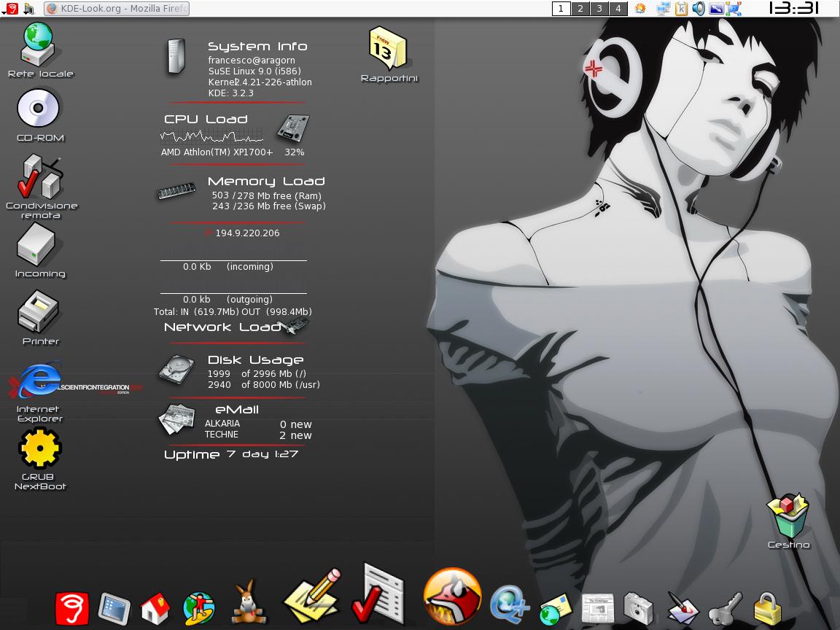Switch to virtual desktop 4

(x=618, y=9)
